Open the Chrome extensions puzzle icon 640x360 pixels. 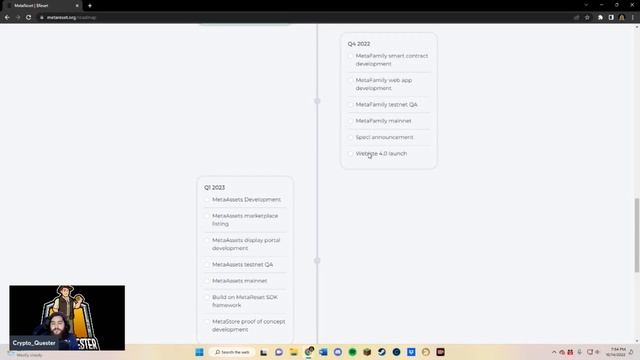click(600, 18)
